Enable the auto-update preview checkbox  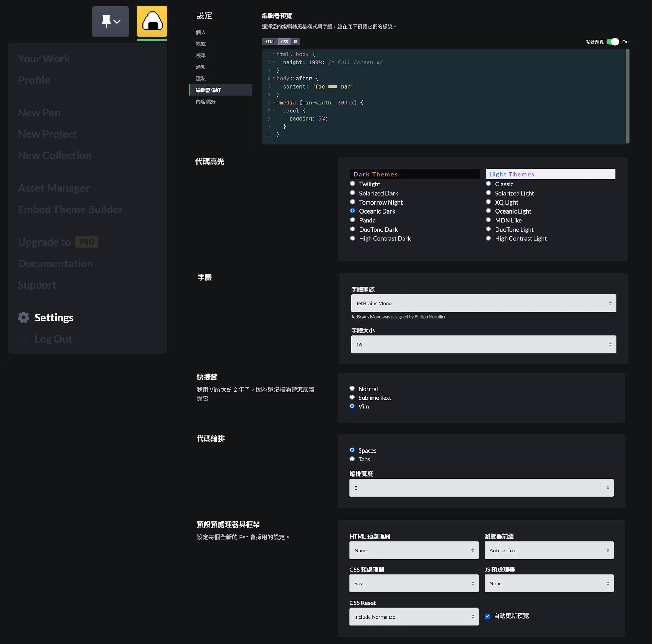coord(487,616)
